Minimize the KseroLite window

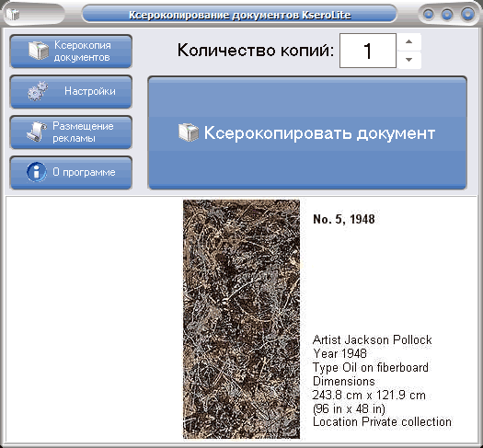point(429,14)
